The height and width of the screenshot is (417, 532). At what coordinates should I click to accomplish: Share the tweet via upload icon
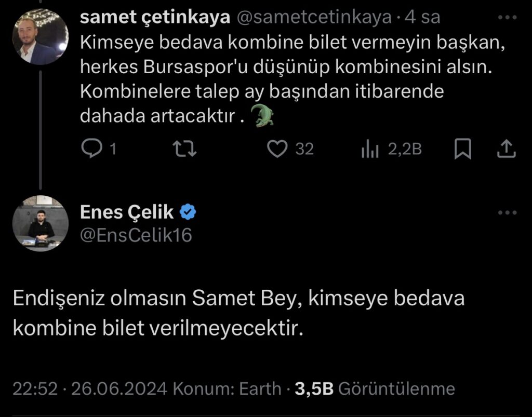pos(506,149)
